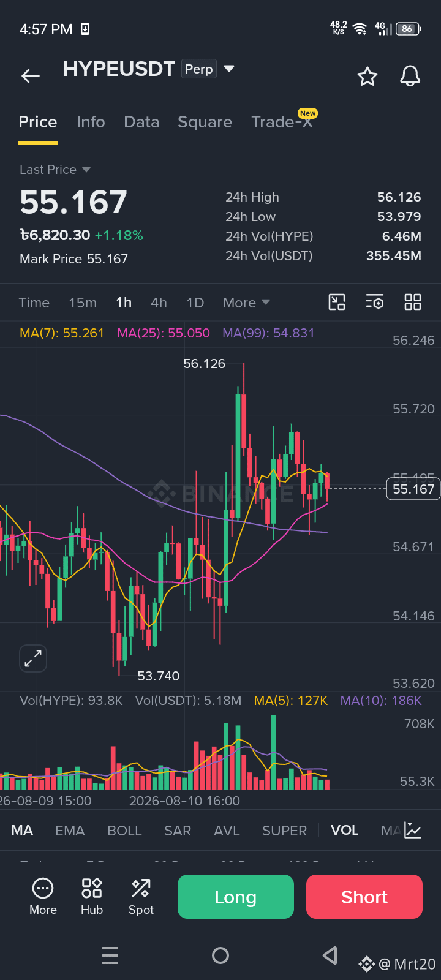Screen dimensions: 441x980
Task: Expand the More intervals dropdown
Action: tap(246, 303)
